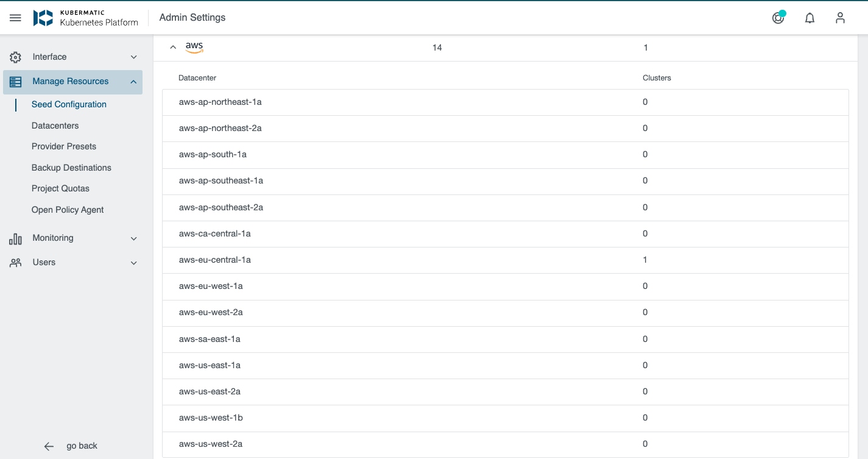Open the user profile menu icon
The width and height of the screenshot is (868, 459).
click(840, 18)
